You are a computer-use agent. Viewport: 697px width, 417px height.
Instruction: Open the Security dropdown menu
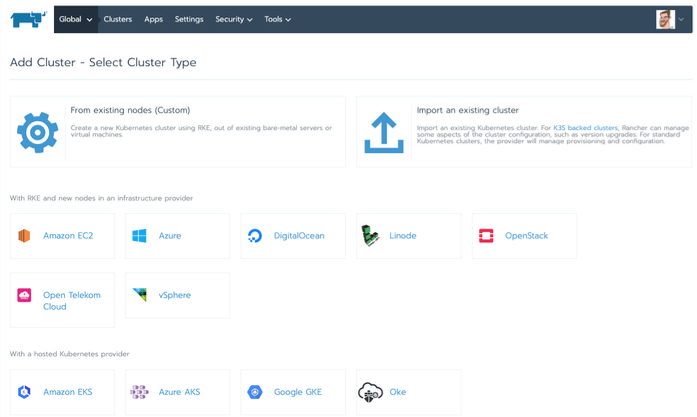pos(234,19)
